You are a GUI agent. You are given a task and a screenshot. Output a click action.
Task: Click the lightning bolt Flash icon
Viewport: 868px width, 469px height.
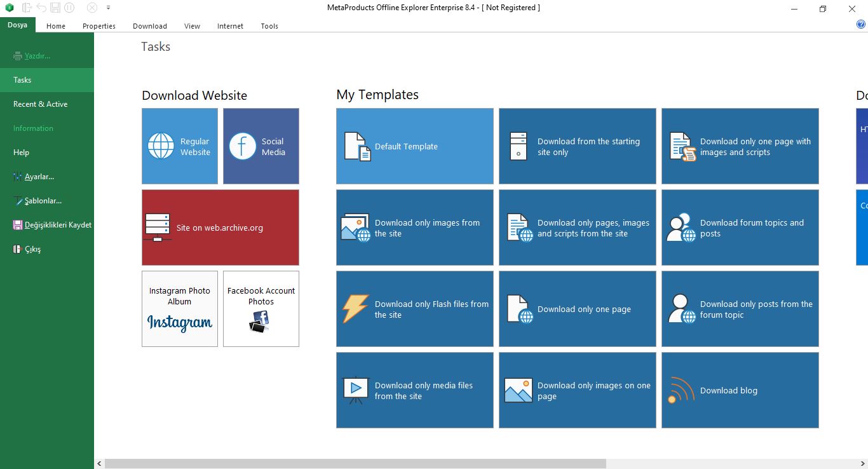(x=355, y=309)
